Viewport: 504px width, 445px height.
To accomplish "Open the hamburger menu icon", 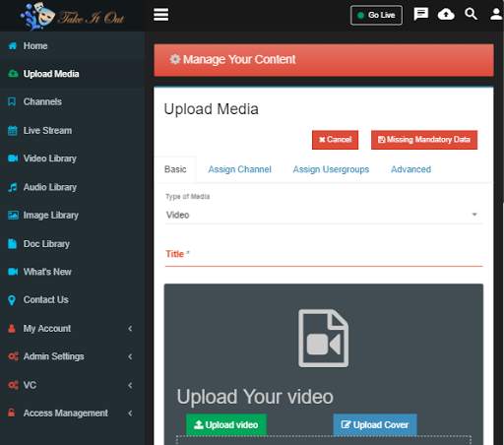I will point(160,15).
